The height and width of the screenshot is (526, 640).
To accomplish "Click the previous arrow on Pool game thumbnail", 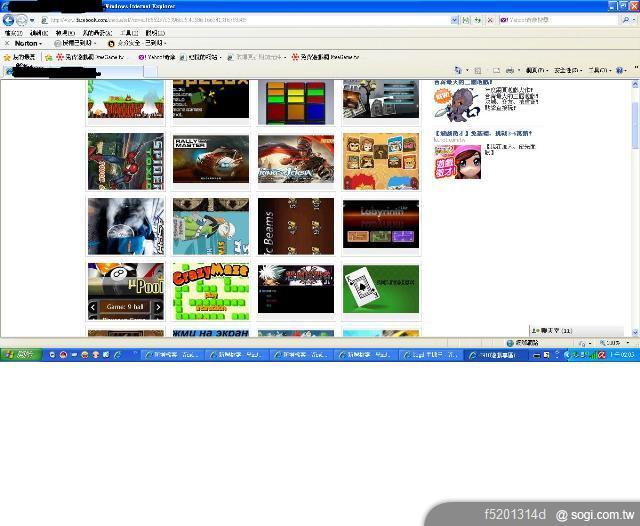I will pyautogui.click(x=93, y=308).
